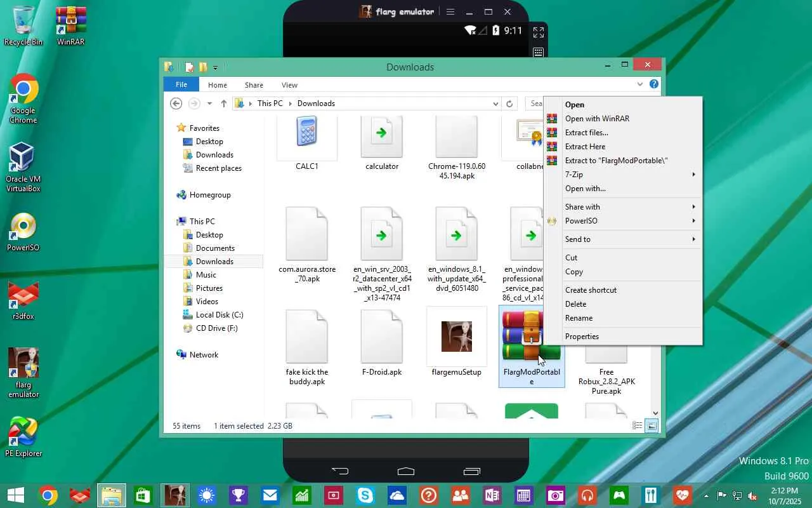Open the Camera app on the taskbar

556,495
